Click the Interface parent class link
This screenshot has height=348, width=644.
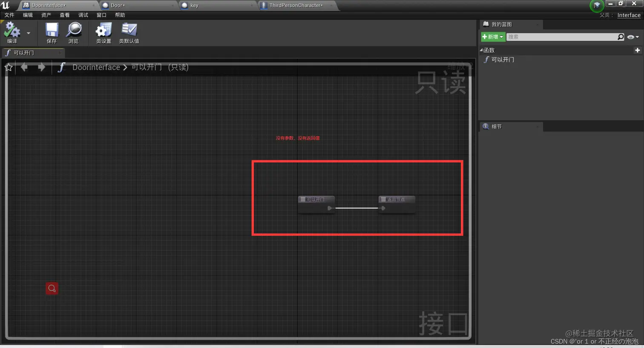tap(629, 15)
